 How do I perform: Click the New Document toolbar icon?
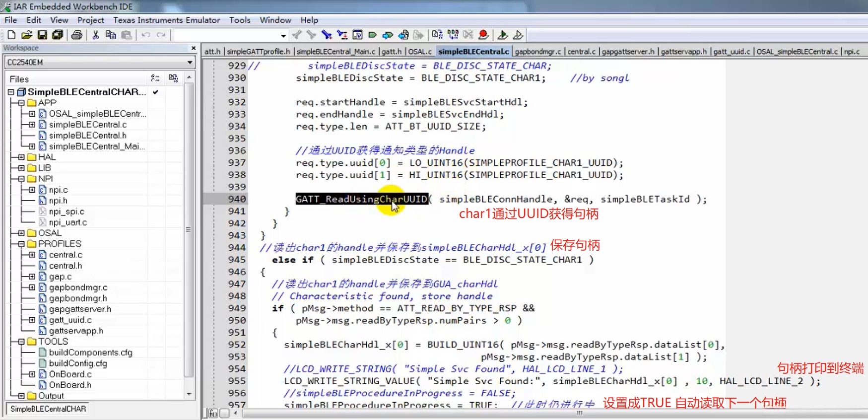[x=11, y=35]
